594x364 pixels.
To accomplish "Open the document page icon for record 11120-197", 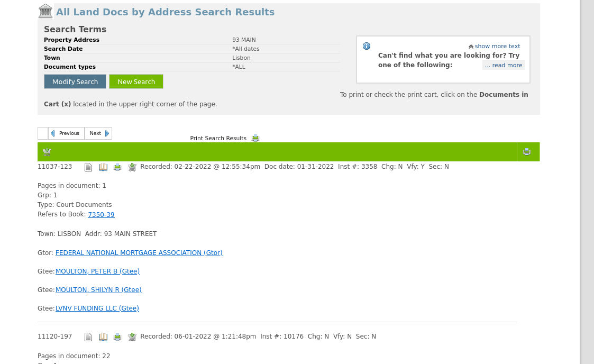I will tap(88, 336).
